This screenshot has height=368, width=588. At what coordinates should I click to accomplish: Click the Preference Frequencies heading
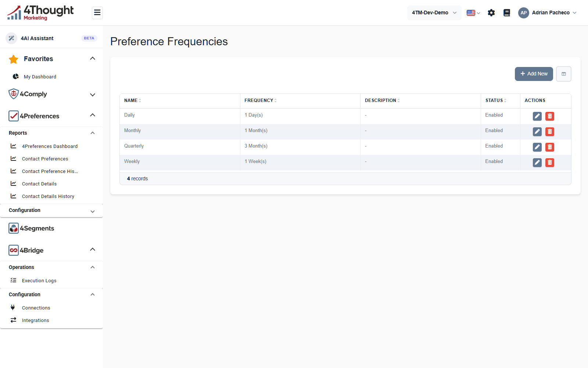(x=169, y=42)
